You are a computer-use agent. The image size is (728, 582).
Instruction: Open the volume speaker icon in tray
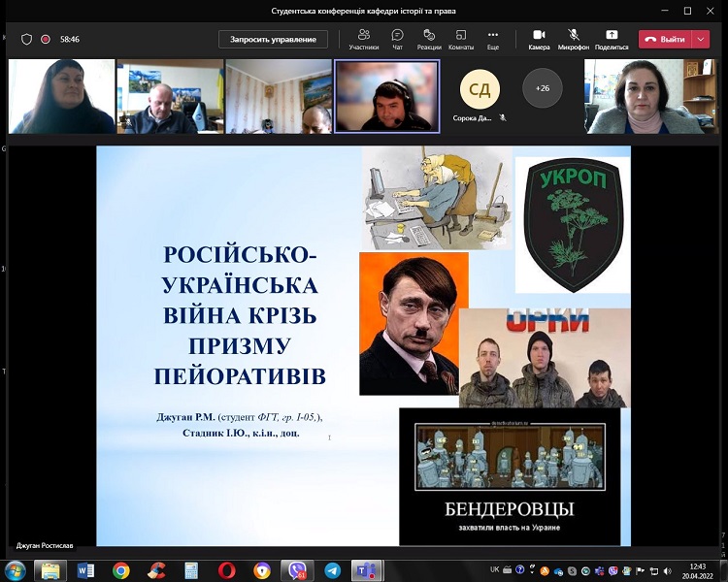click(x=667, y=571)
